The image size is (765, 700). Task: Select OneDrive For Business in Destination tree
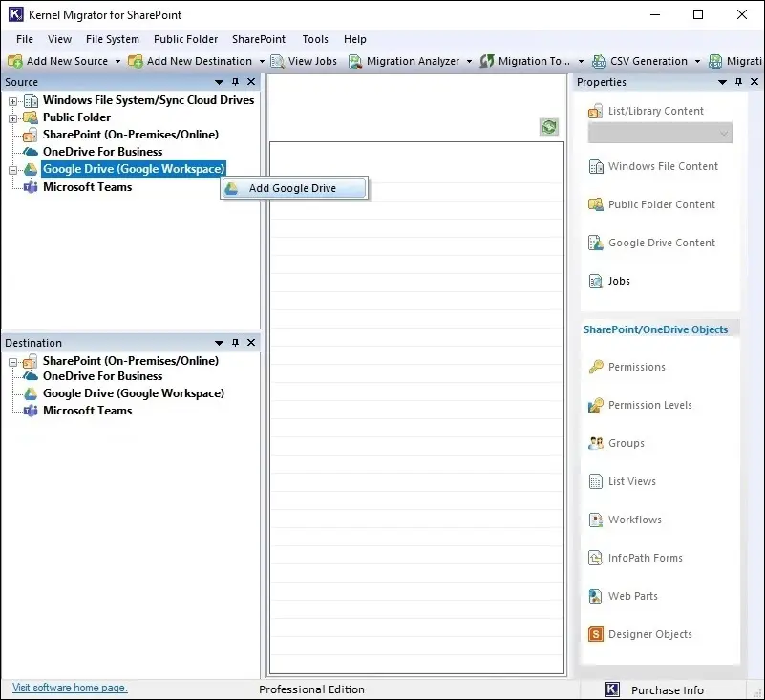102,376
